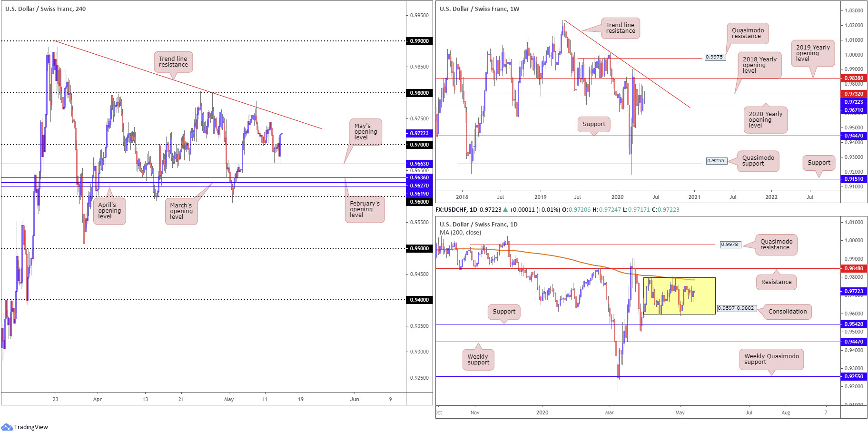This screenshot has width=868, height=432.
Task: Click the 0.96360 price label
Action: pyautogui.click(x=419, y=177)
